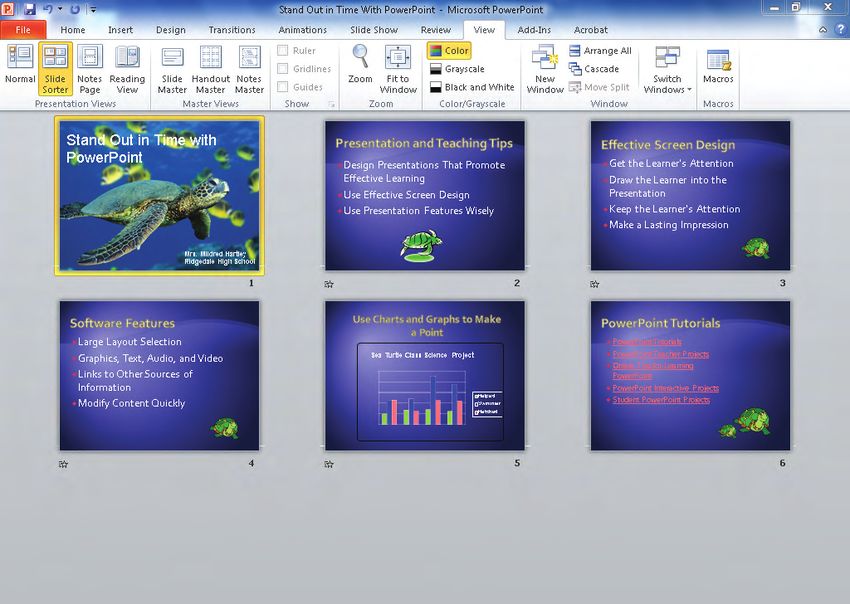
Task: Customize Quick Access Toolbar dropdown
Action: 93,9
